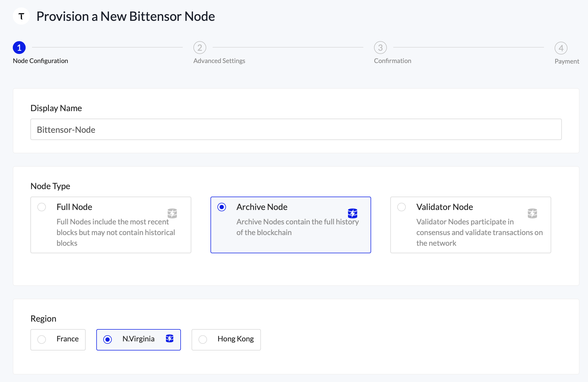Click the Bittensor tau logo icon
The height and width of the screenshot is (382, 588).
[21, 16]
